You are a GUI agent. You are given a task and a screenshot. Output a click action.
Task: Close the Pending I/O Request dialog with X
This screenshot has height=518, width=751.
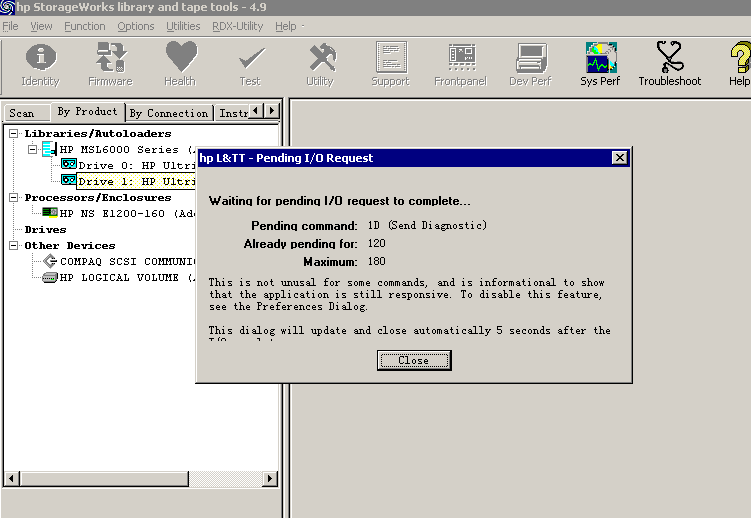(619, 158)
